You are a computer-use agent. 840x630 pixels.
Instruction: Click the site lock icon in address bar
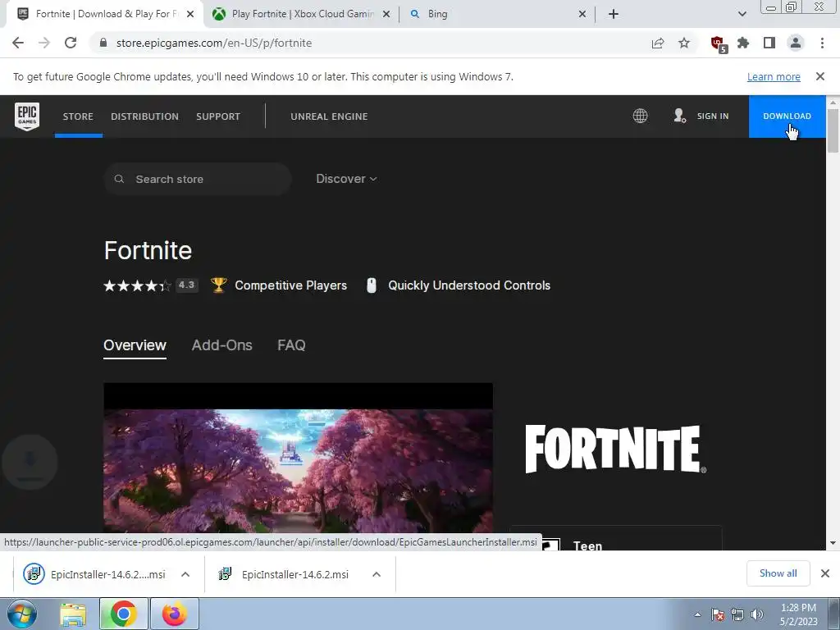[103, 43]
